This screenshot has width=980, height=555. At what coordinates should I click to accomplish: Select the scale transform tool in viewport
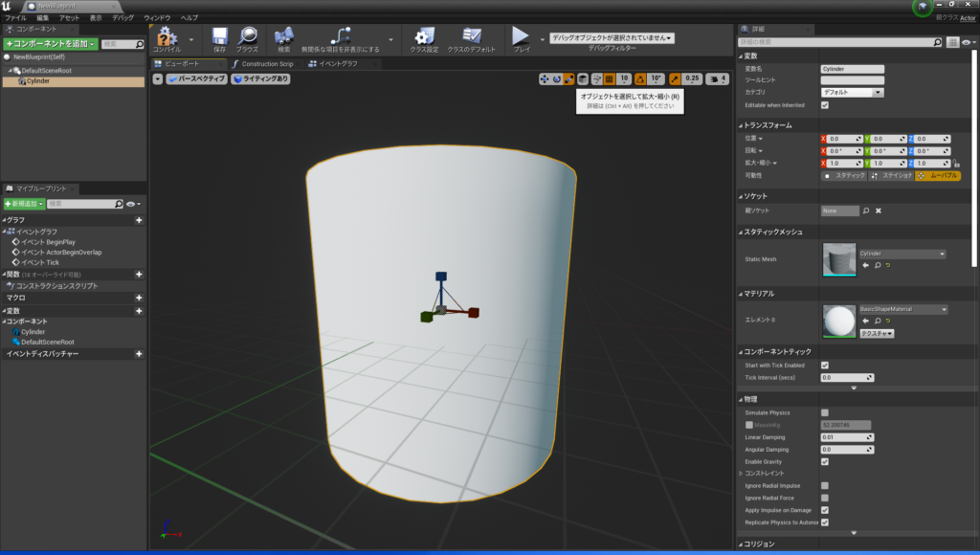[568, 79]
